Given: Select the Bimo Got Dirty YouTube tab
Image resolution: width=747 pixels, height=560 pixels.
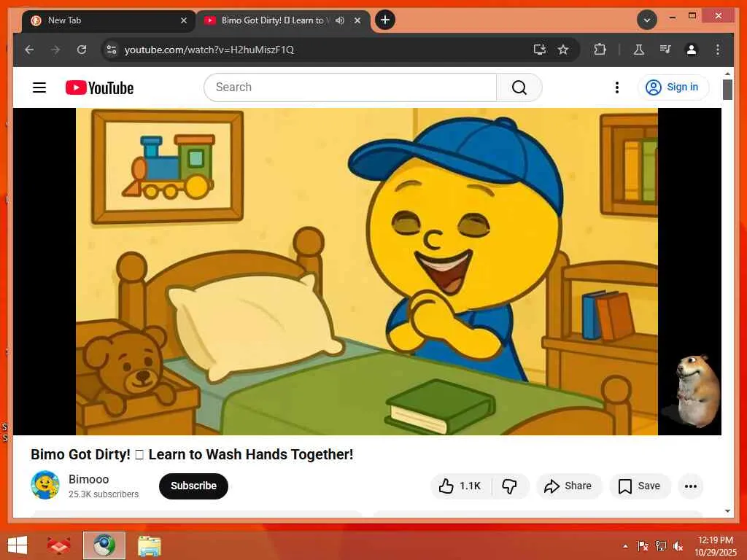Looking at the screenshot, I should 283,20.
